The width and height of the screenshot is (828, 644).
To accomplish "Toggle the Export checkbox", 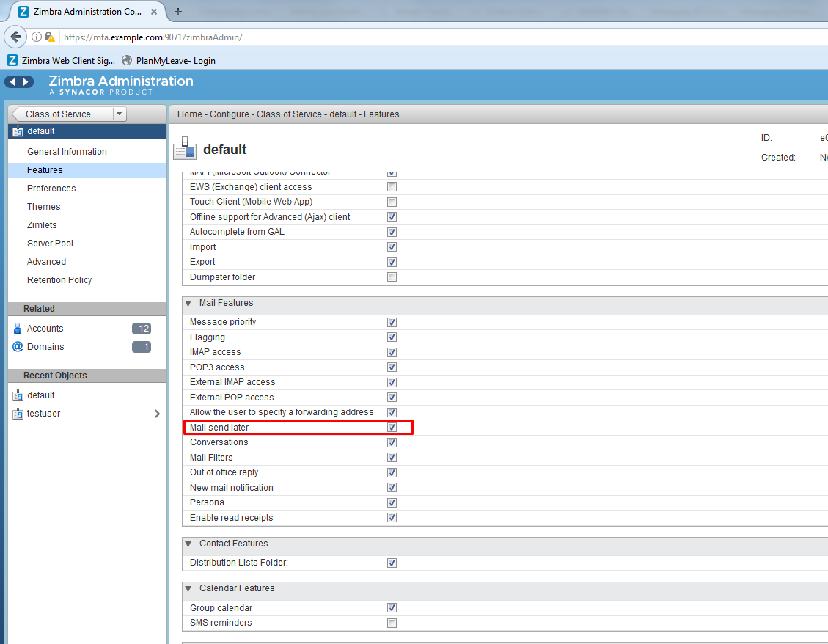I will click(x=392, y=262).
